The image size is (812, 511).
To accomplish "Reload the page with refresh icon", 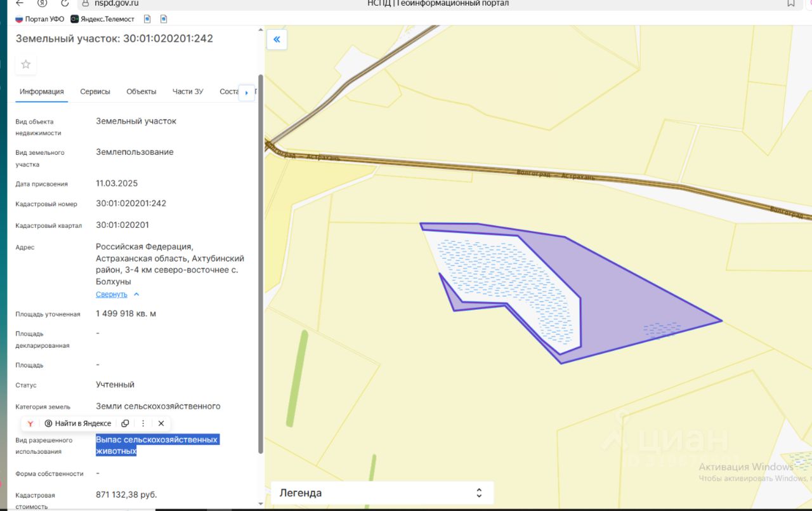I will (x=65, y=3).
